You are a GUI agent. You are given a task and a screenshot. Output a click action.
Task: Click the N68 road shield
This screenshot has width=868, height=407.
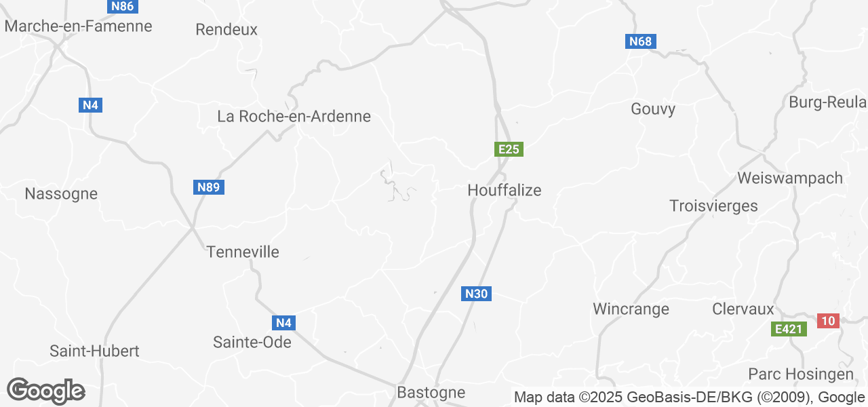coord(640,41)
